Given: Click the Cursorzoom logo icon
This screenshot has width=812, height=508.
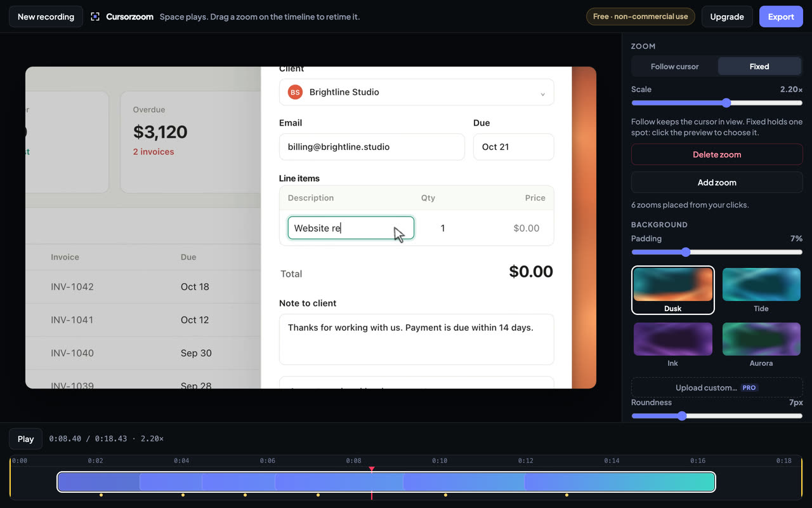Looking at the screenshot, I should click(x=95, y=17).
